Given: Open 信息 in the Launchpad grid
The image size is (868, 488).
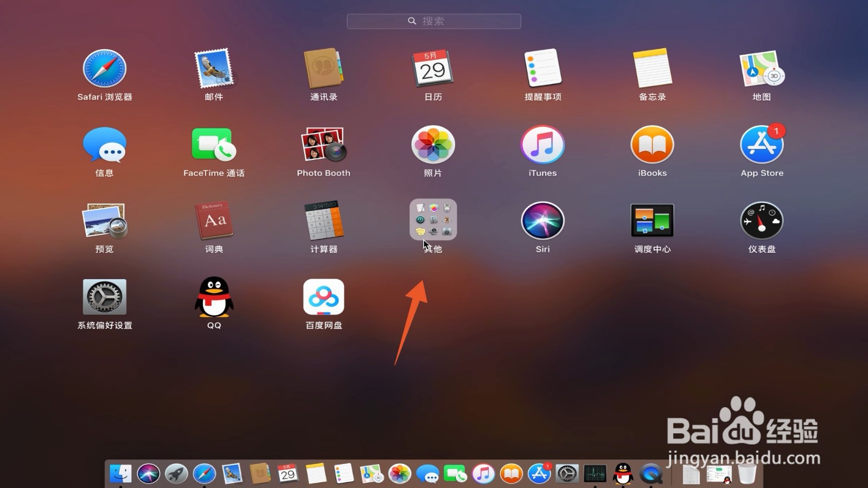Looking at the screenshot, I should tap(105, 145).
